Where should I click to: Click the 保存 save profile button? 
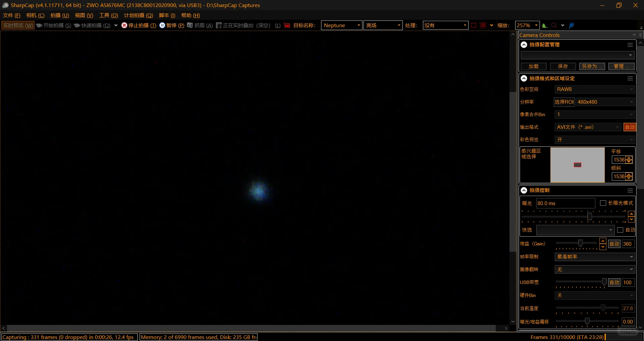point(563,66)
